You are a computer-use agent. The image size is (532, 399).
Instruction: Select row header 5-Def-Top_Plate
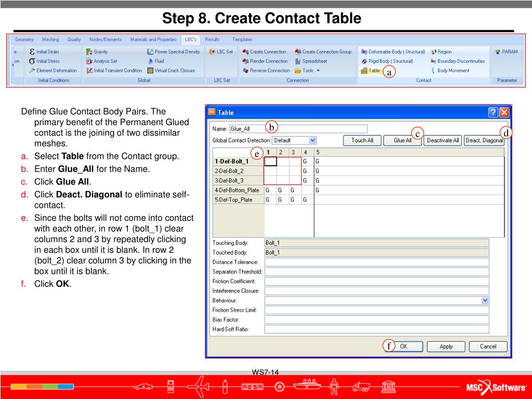tap(238, 199)
